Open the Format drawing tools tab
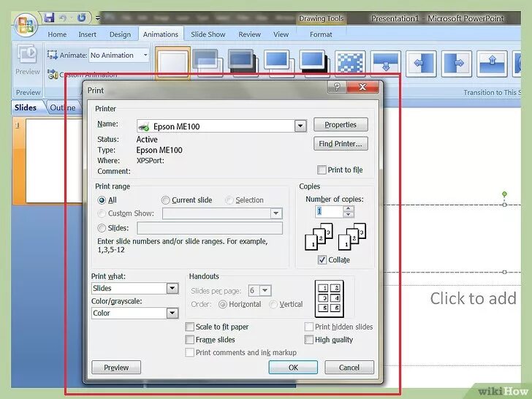Image resolution: width=532 pixels, height=399 pixels. (321, 34)
